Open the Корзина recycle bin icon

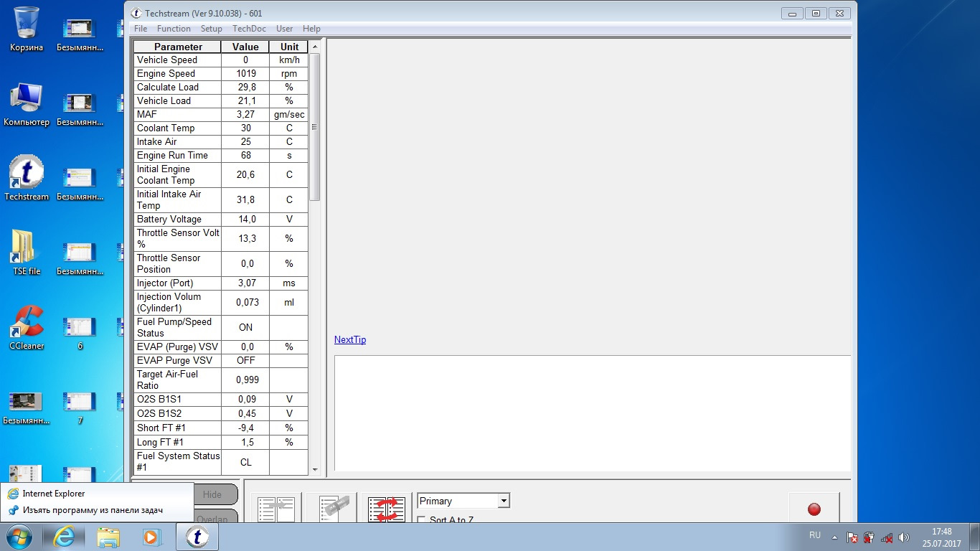27,29
